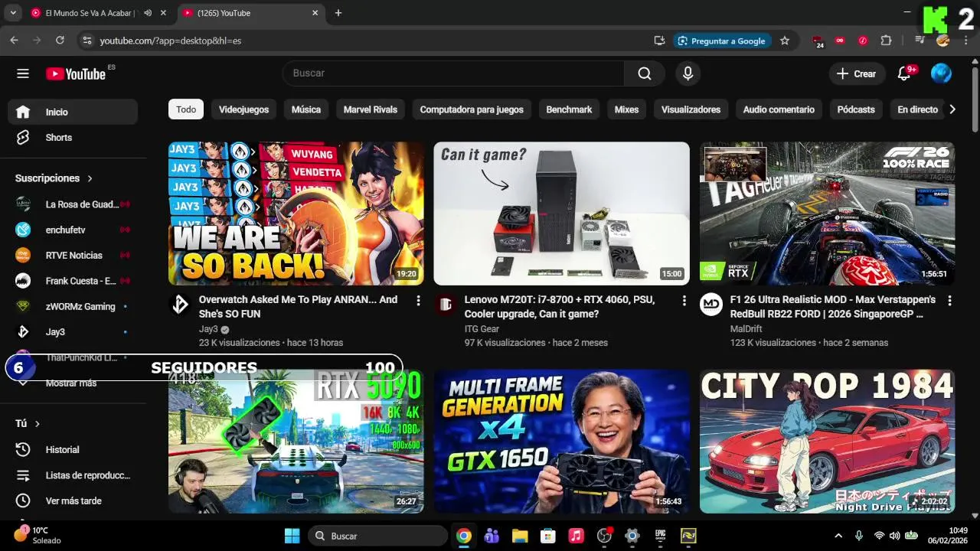Viewport: 980px width, 551px height.
Task: Open Overwatch Asked Me To Play ANRAN title
Action: click(x=298, y=307)
